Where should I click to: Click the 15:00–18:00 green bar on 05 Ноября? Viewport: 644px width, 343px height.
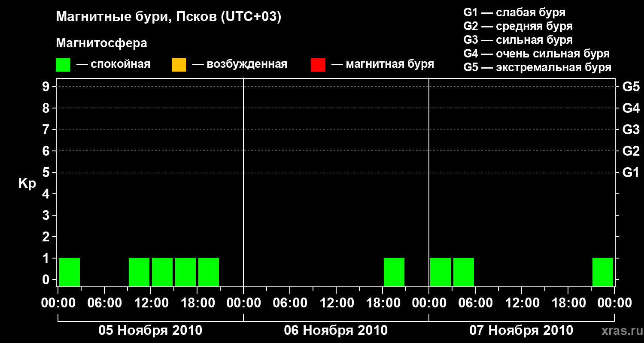(185, 272)
